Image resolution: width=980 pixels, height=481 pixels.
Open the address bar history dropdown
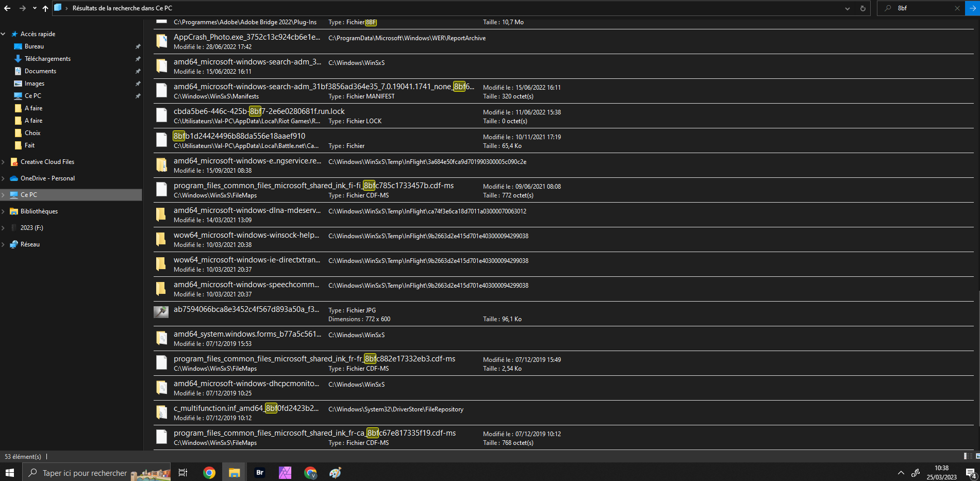pos(847,8)
